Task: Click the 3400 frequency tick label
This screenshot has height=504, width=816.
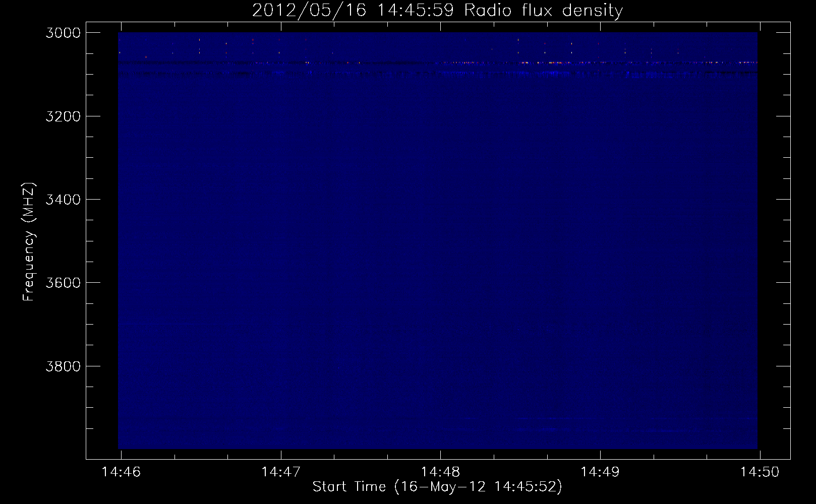Action: [63, 200]
